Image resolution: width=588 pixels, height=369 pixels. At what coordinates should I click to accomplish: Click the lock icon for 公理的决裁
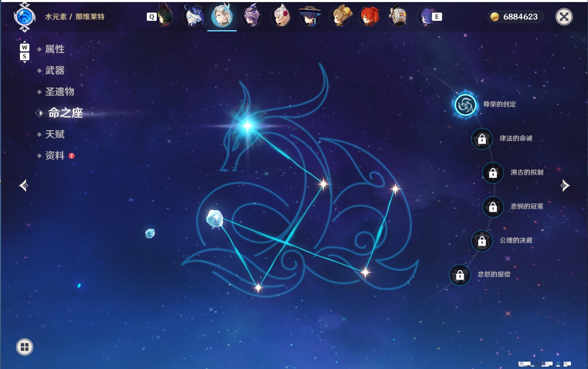482,241
